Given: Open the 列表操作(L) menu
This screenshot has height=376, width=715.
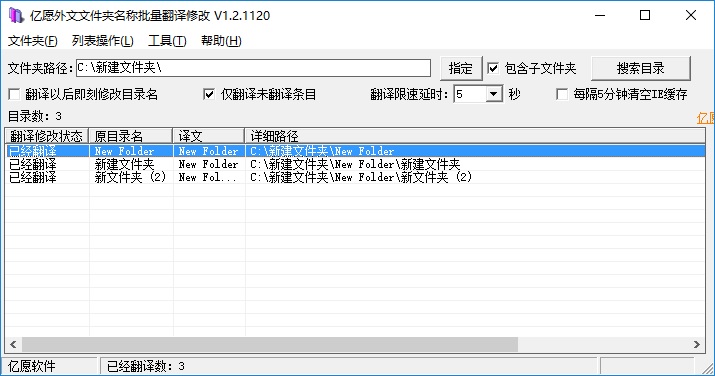Looking at the screenshot, I should [x=103, y=41].
